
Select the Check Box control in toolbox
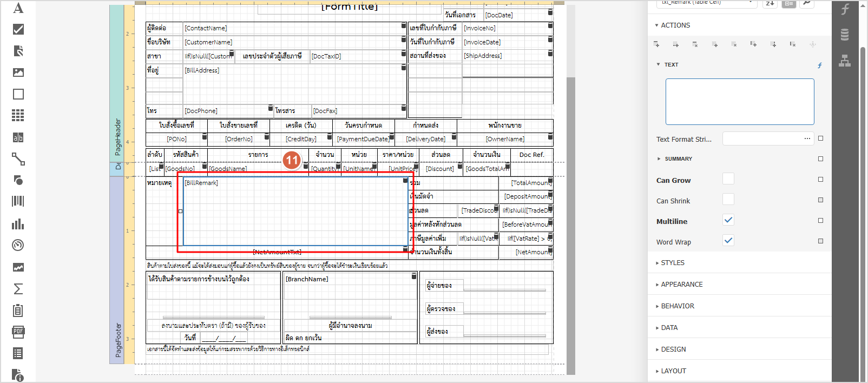click(18, 29)
